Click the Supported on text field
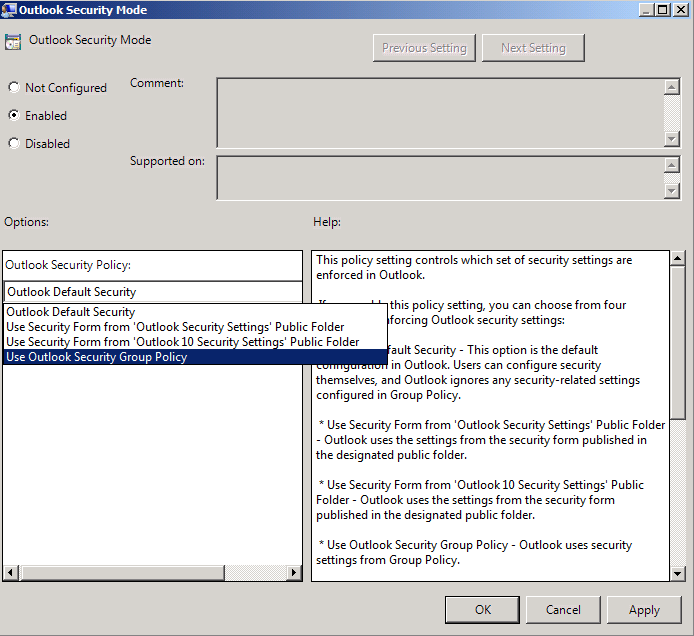The image size is (694, 636). point(440,177)
